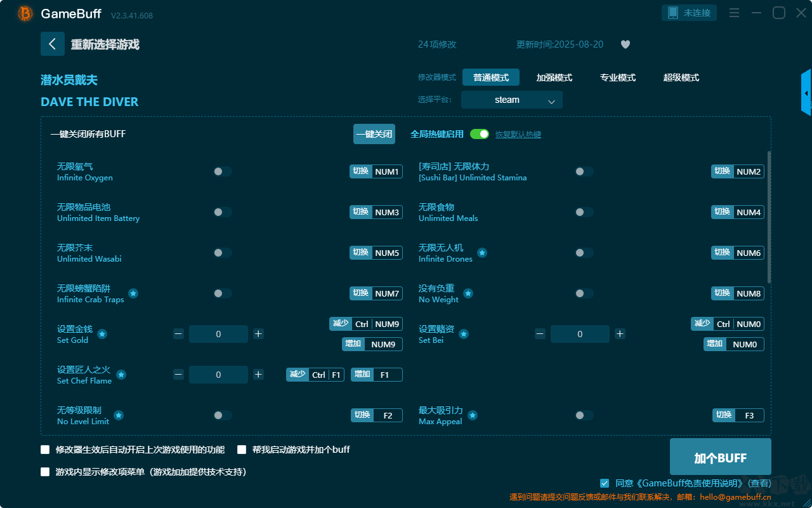
Task: Toggle Infinite Drones switch
Action: coord(584,253)
